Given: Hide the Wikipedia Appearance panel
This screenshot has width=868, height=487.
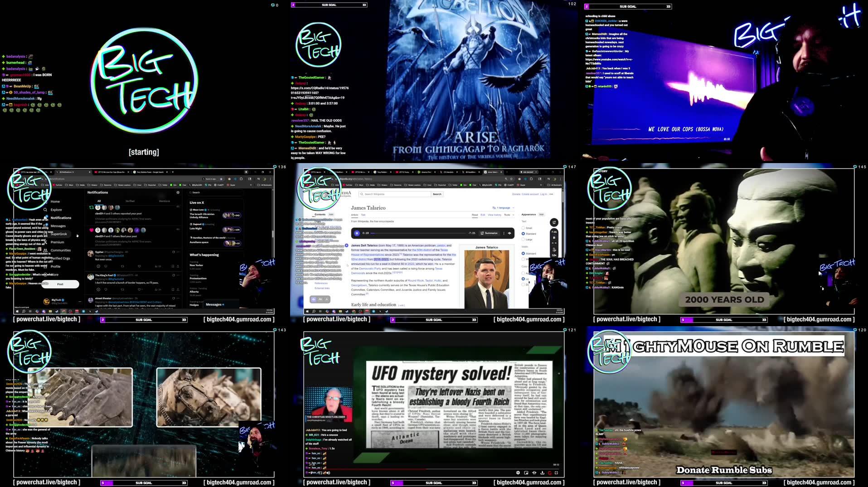Looking at the screenshot, I should (541, 214).
